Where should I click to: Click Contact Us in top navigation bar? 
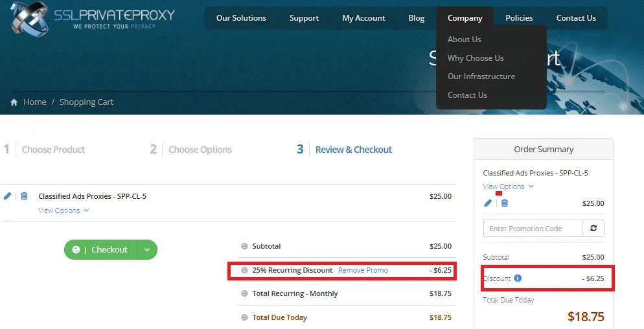(x=576, y=18)
